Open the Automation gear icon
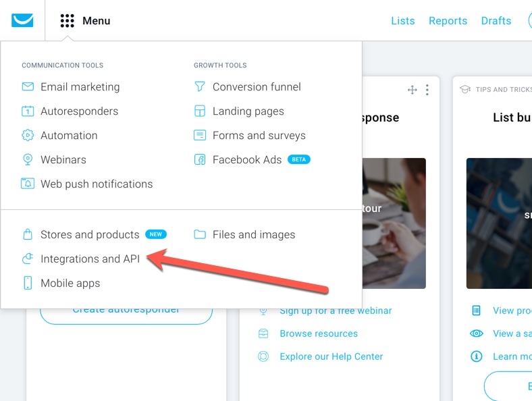 point(28,136)
